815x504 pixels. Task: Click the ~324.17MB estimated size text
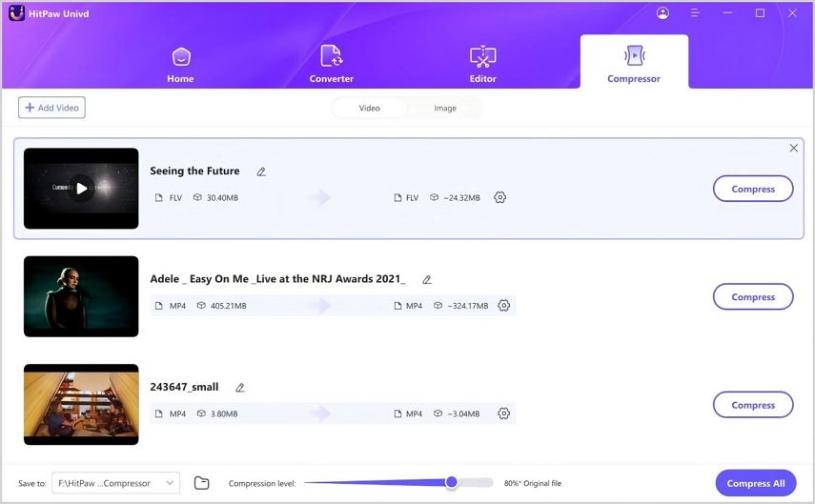(468, 306)
